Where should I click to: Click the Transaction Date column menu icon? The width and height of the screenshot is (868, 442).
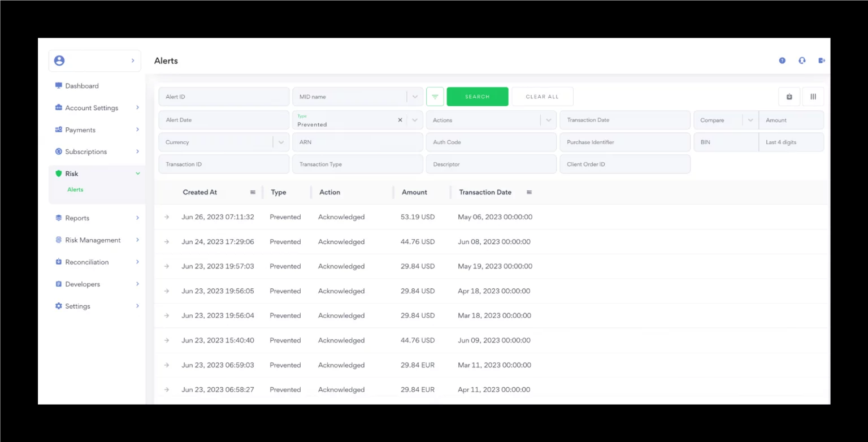(529, 192)
